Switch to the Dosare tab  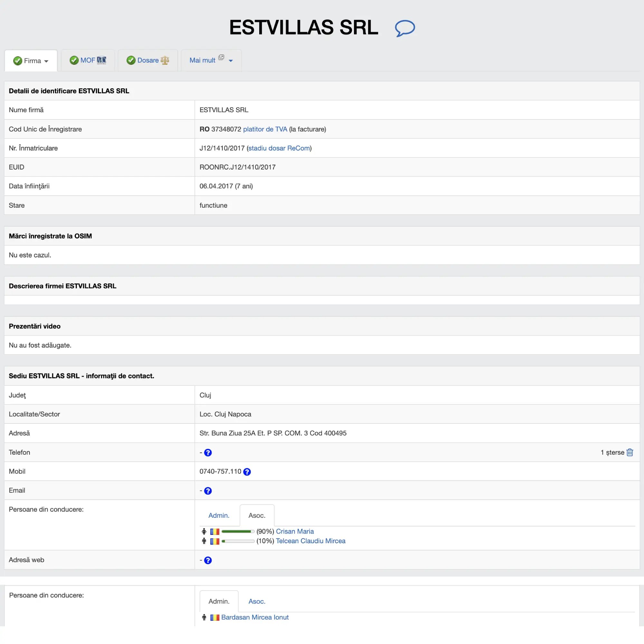coord(148,60)
